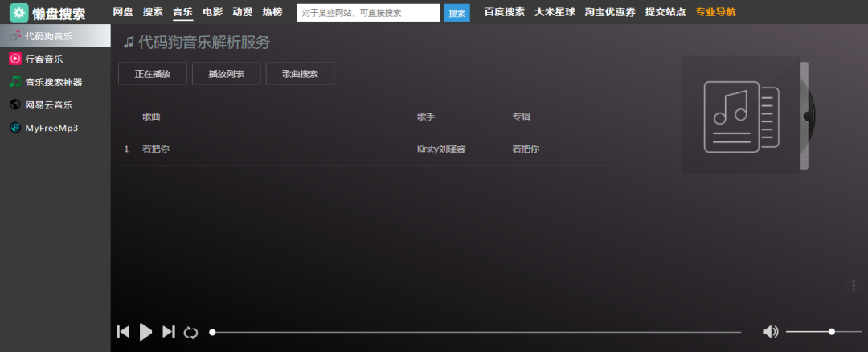
Task: Switch to the 正在播放 view
Action: click(153, 74)
